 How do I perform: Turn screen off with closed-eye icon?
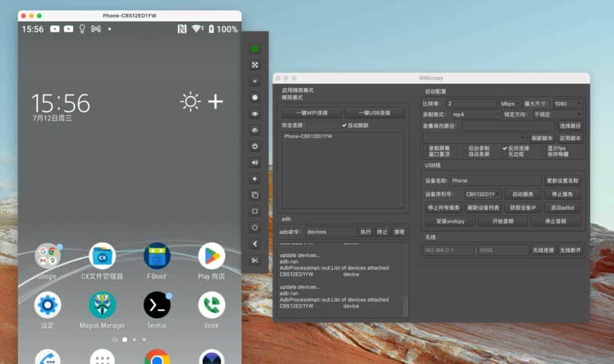click(254, 129)
